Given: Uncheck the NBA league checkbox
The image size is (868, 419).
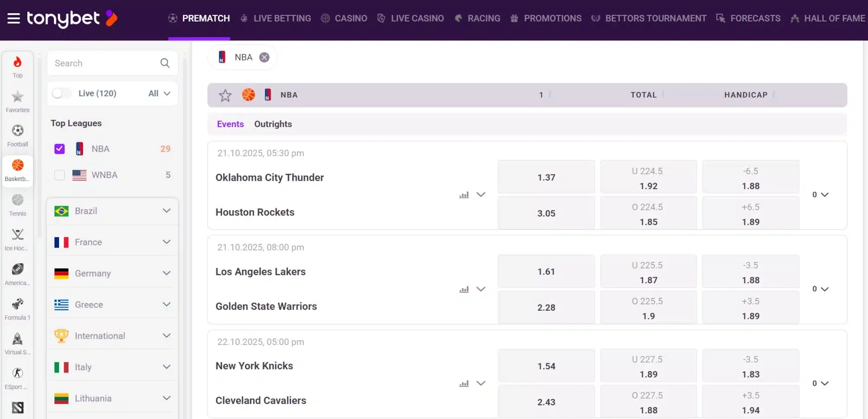Looking at the screenshot, I should click(x=59, y=149).
